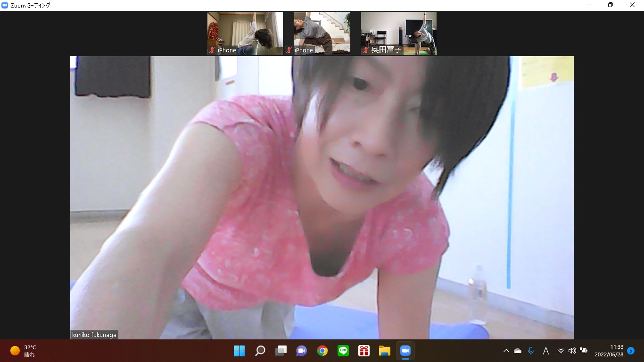Select the 奥田富子 participant thumbnail
644x362 pixels.
[399, 33]
